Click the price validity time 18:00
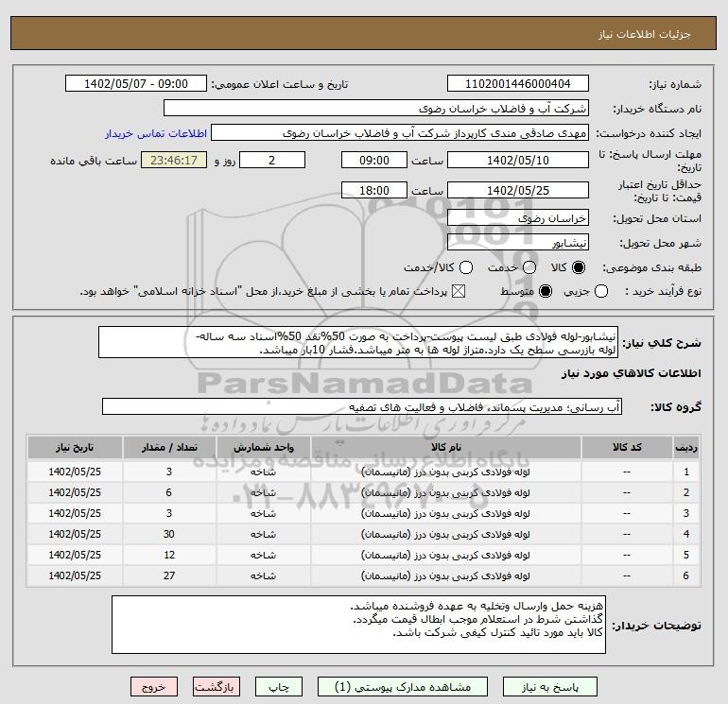The width and height of the screenshot is (728, 704). point(374,190)
